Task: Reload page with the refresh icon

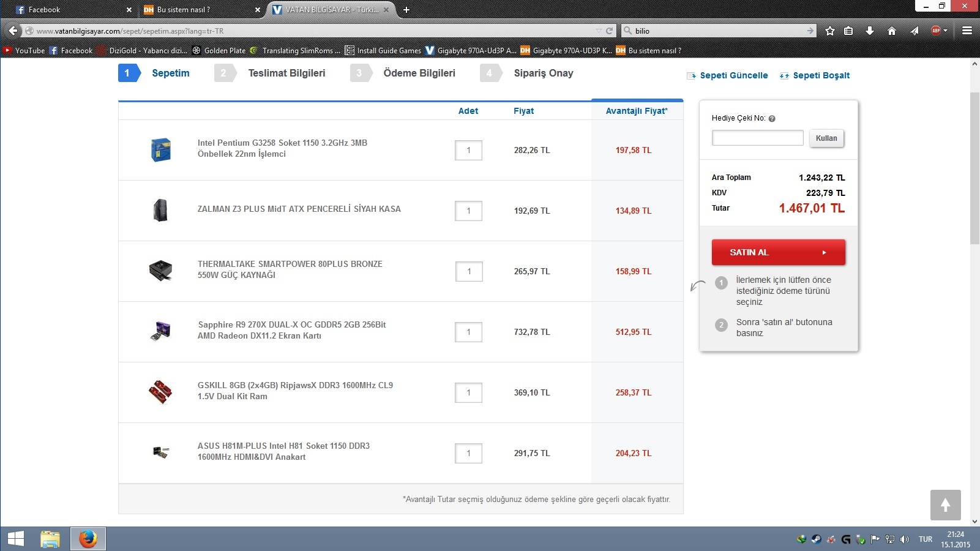Action: coord(609,31)
